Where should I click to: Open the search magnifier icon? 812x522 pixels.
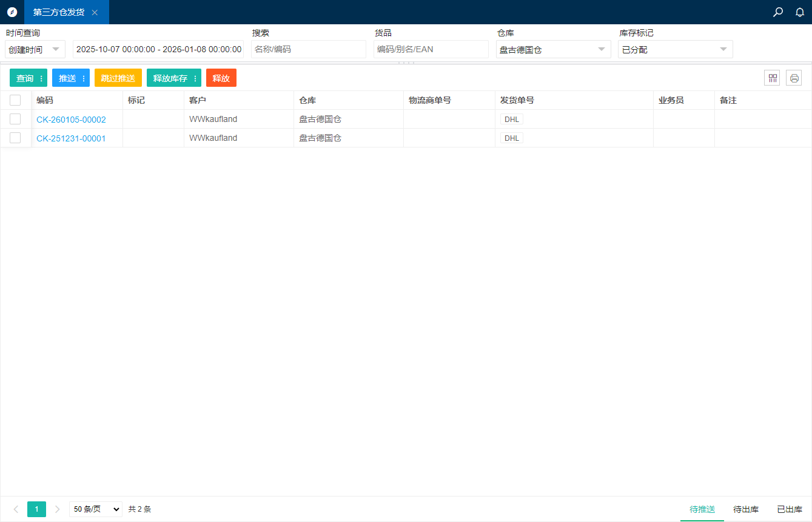tap(778, 12)
